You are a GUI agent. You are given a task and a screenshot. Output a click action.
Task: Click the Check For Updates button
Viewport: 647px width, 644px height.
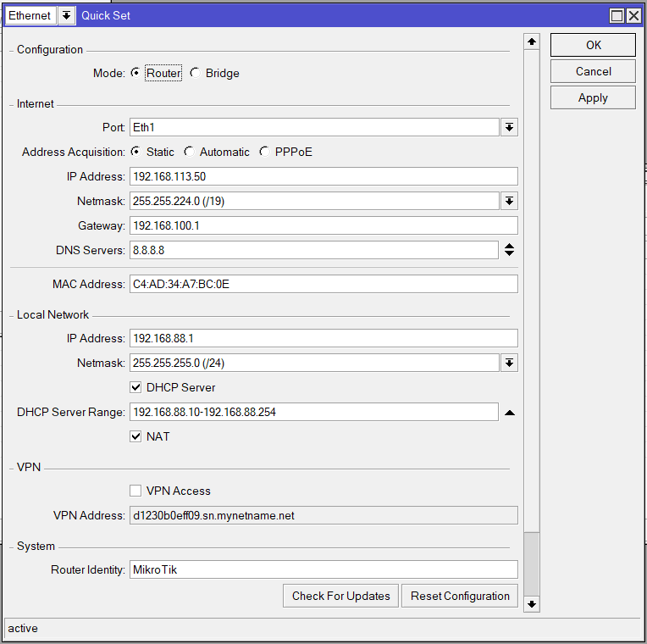click(340, 596)
